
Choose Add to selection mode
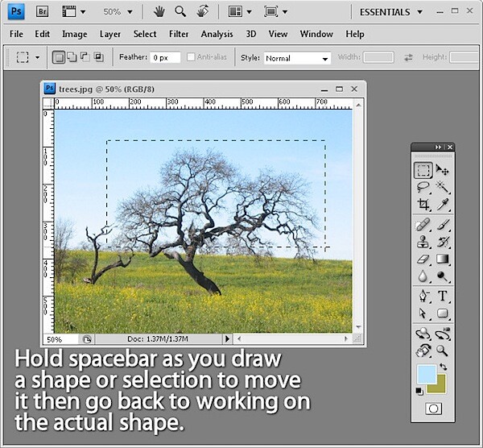click(72, 57)
